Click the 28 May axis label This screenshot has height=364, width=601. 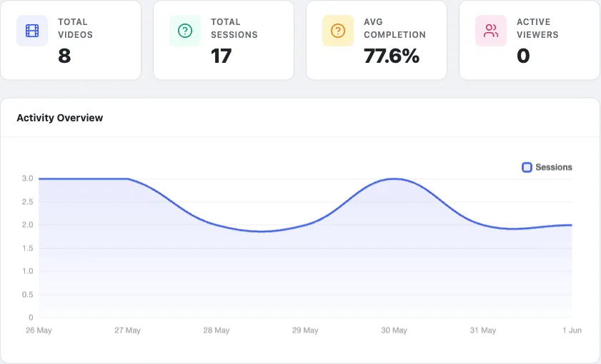point(217,330)
